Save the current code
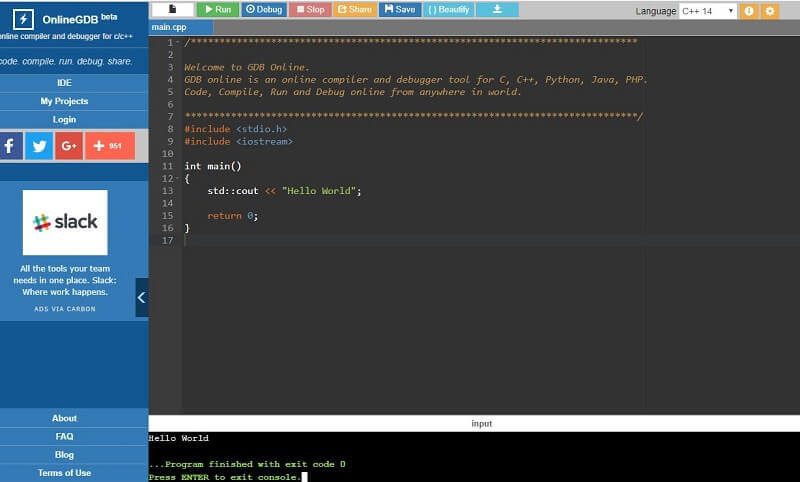Screen dimensions: 800x482 [400, 9]
